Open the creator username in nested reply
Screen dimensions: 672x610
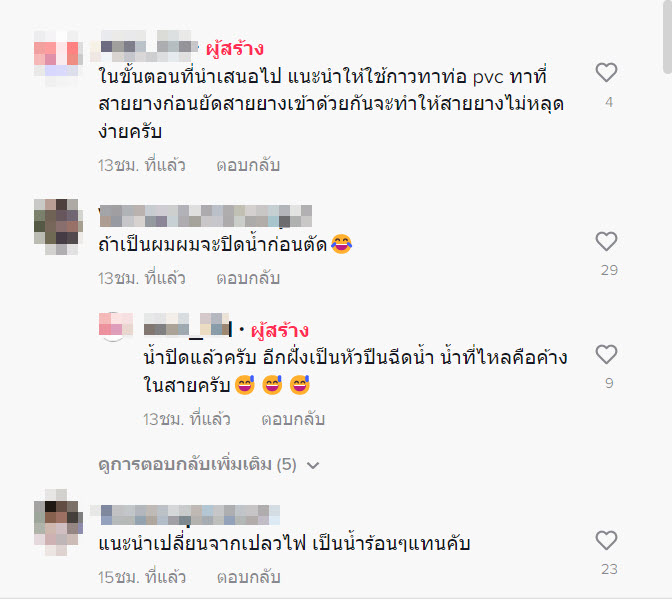coord(188,325)
